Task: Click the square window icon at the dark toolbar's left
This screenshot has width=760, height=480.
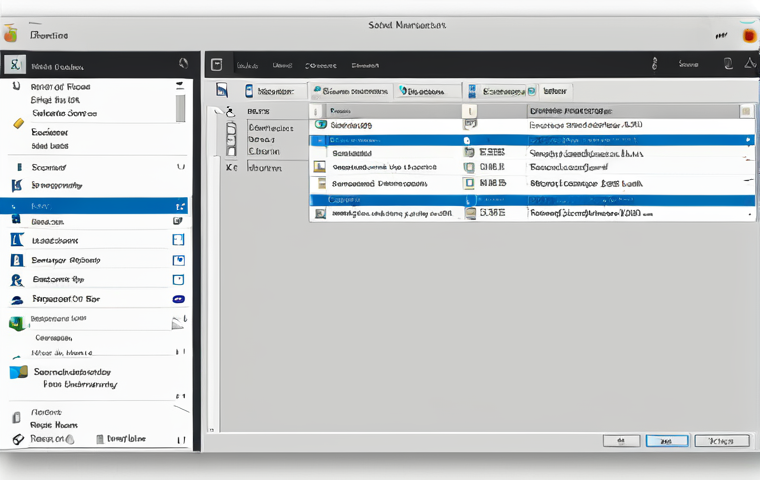Action: tap(217, 64)
